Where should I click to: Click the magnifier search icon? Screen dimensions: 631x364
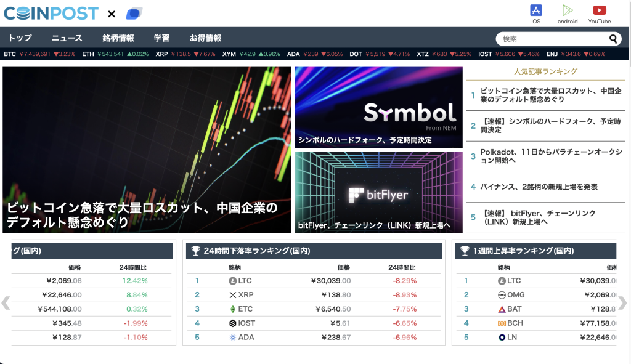point(613,39)
